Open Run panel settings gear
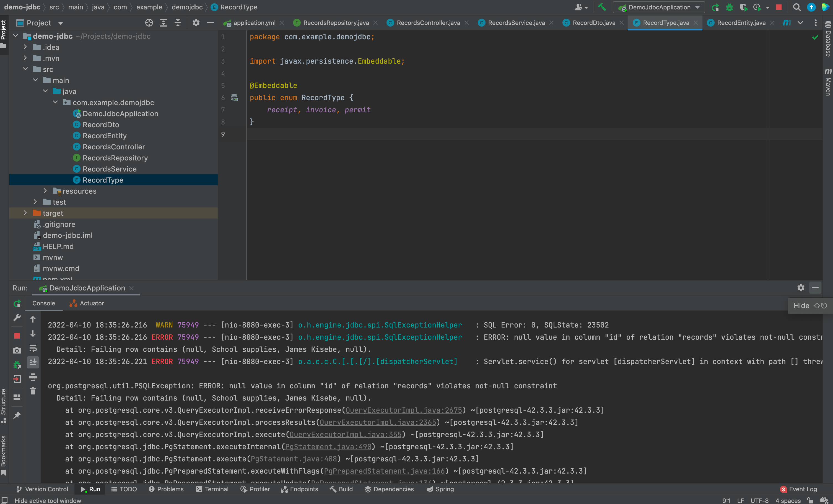Screen dimensions: 833x504 (801, 288)
